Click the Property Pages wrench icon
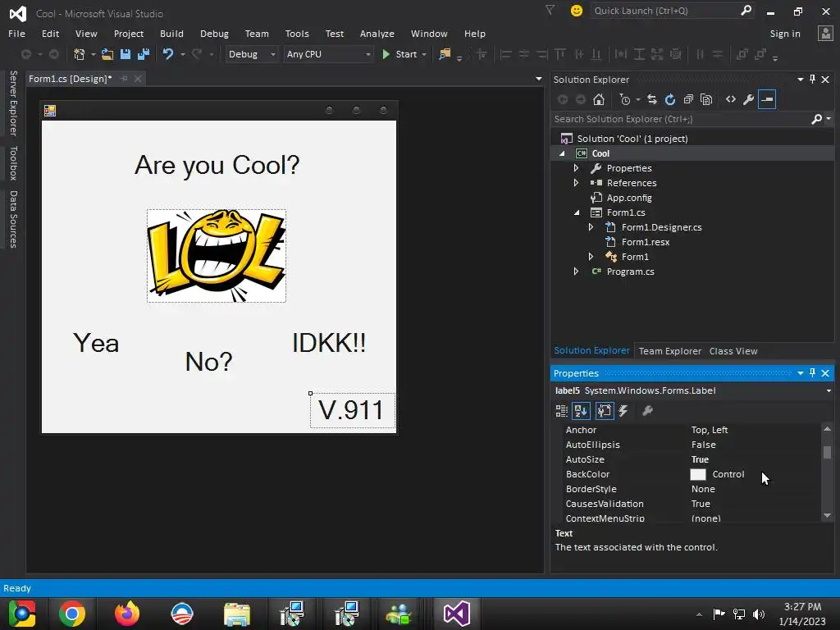840x630 pixels. click(648, 411)
